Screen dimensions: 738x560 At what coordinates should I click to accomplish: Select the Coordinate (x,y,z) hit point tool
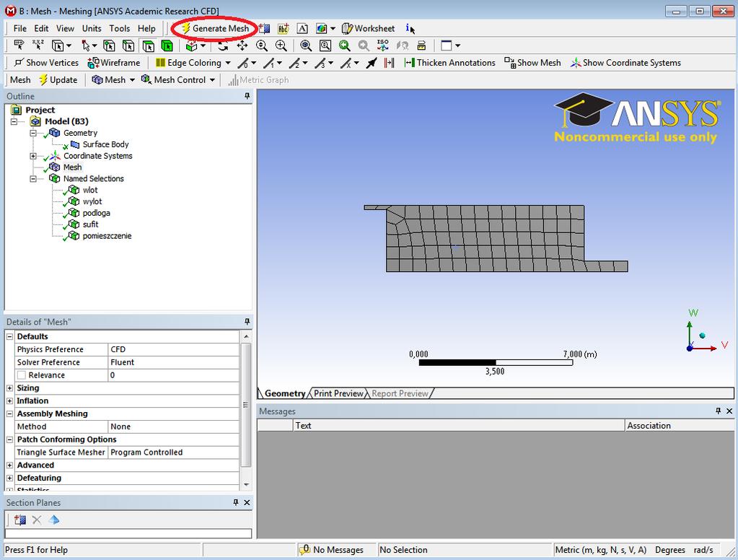click(x=38, y=45)
